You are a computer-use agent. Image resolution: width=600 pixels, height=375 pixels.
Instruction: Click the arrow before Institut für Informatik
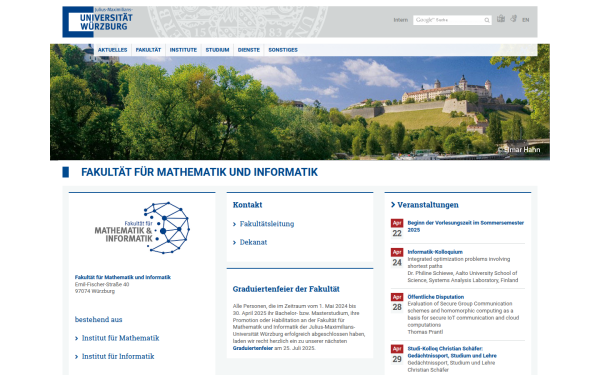[77, 357]
